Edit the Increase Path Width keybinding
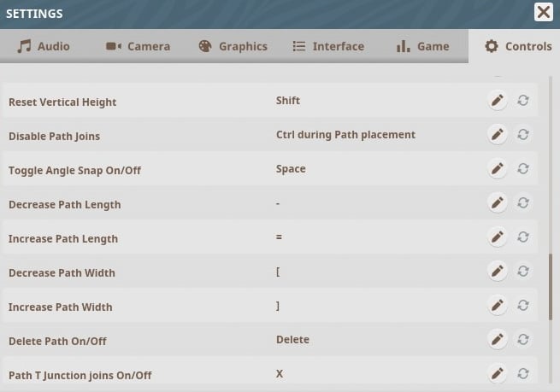This screenshot has height=392, width=560. [497, 306]
